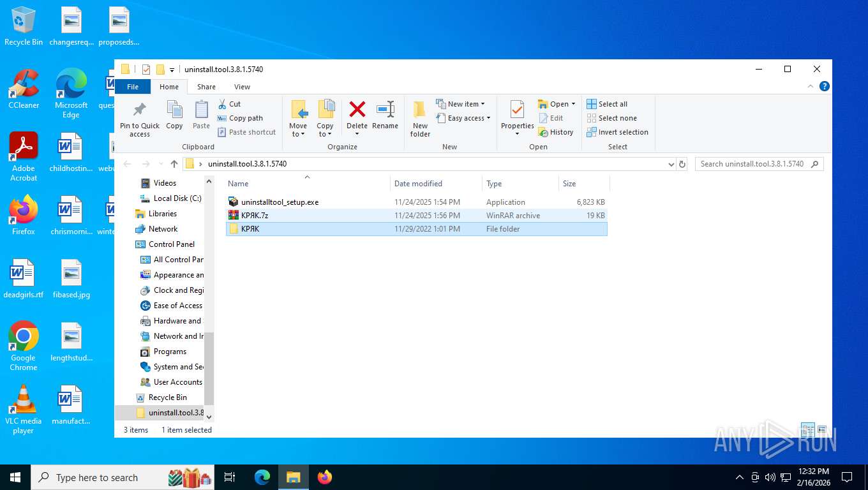Sort by Date modified column header

[436, 184]
